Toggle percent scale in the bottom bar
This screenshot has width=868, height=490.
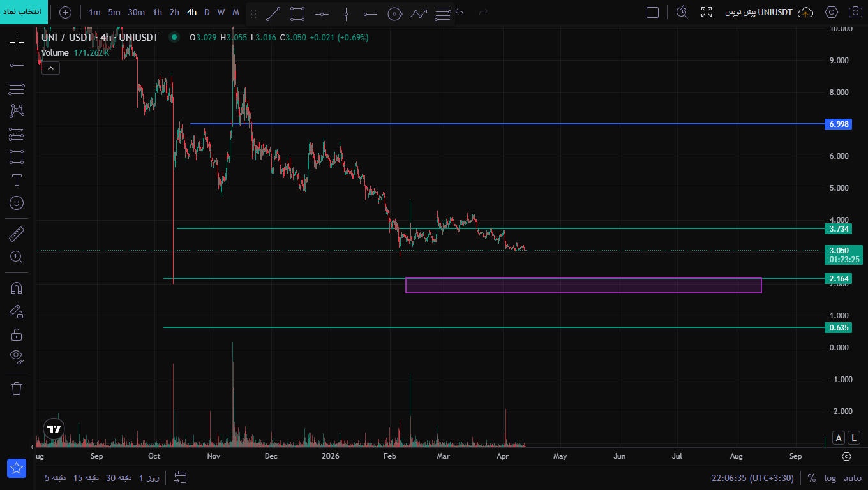(812, 478)
